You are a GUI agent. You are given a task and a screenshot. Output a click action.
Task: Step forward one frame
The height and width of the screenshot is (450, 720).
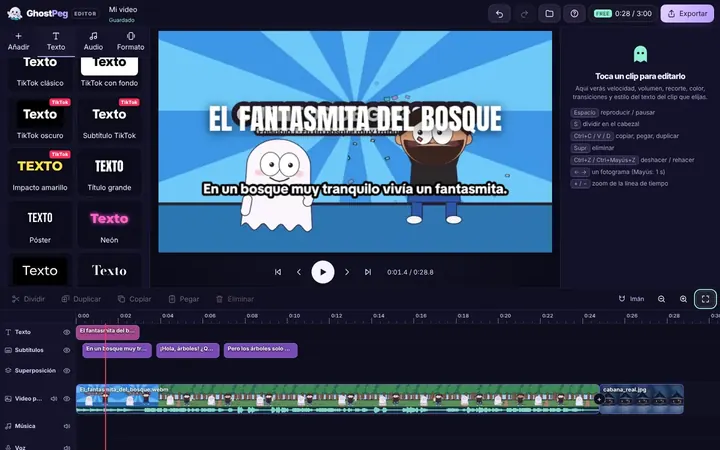pyautogui.click(x=347, y=272)
